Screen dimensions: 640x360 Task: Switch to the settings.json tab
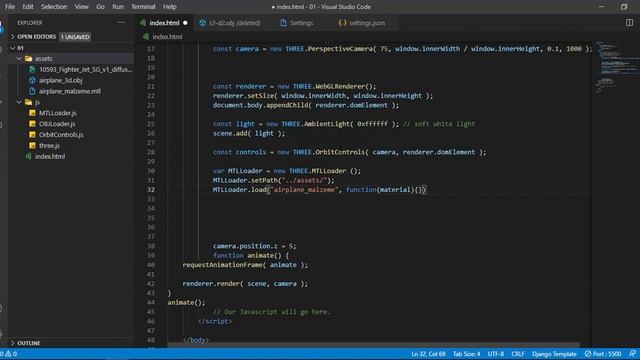[367, 23]
